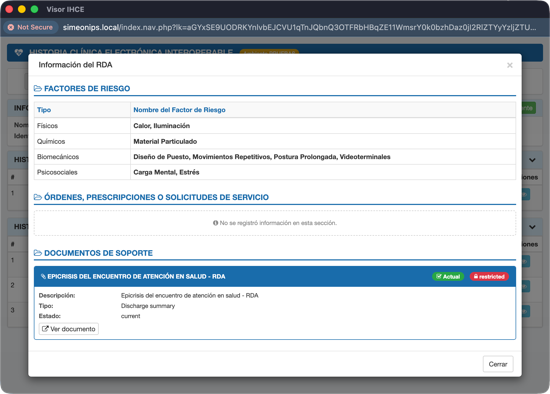Click the macOS yellow minimize button
The height and width of the screenshot is (394, 550).
[x=22, y=9]
